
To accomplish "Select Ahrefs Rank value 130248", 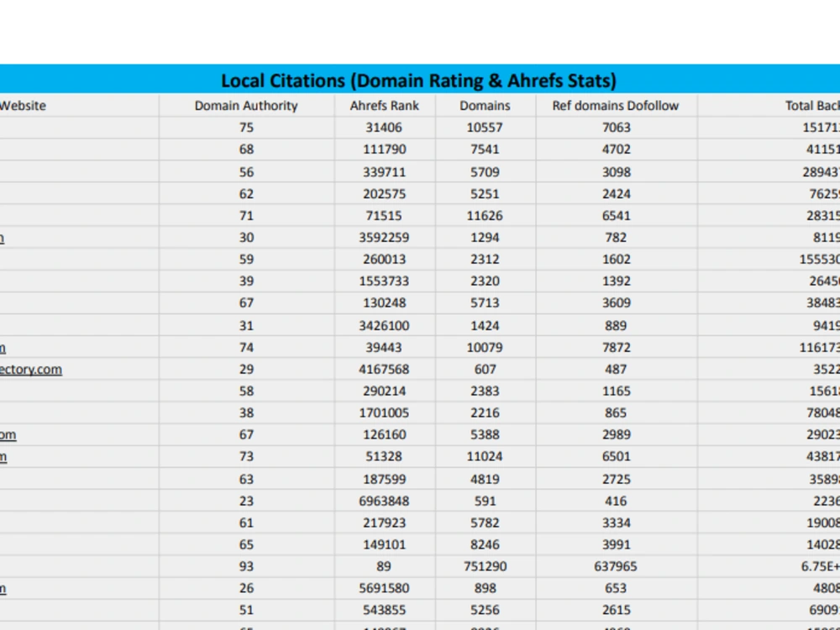I will 384,303.
